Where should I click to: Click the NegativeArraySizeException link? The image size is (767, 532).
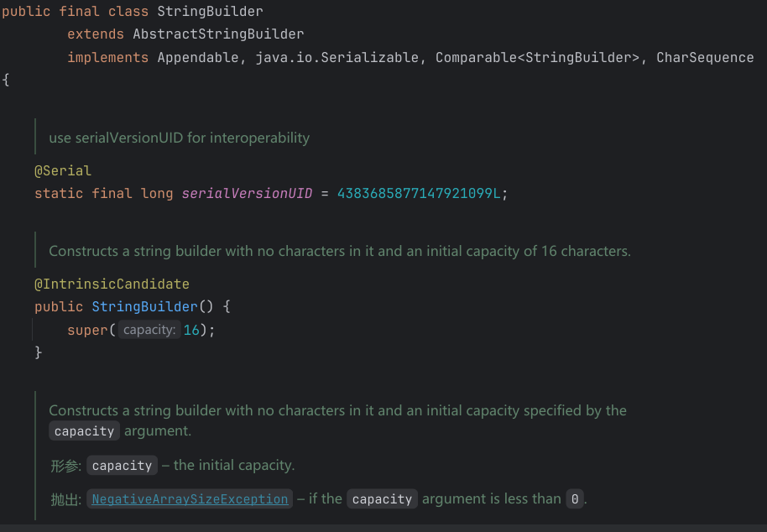click(190, 499)
